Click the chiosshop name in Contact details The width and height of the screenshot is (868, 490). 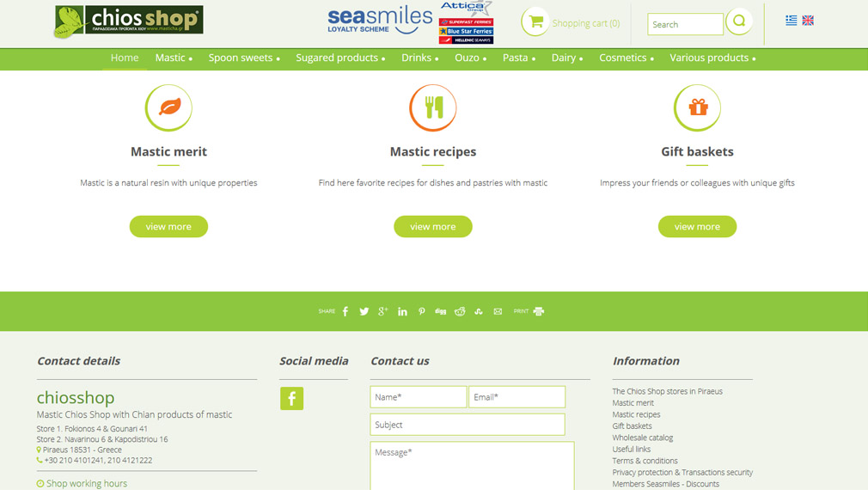click(76, 397)
